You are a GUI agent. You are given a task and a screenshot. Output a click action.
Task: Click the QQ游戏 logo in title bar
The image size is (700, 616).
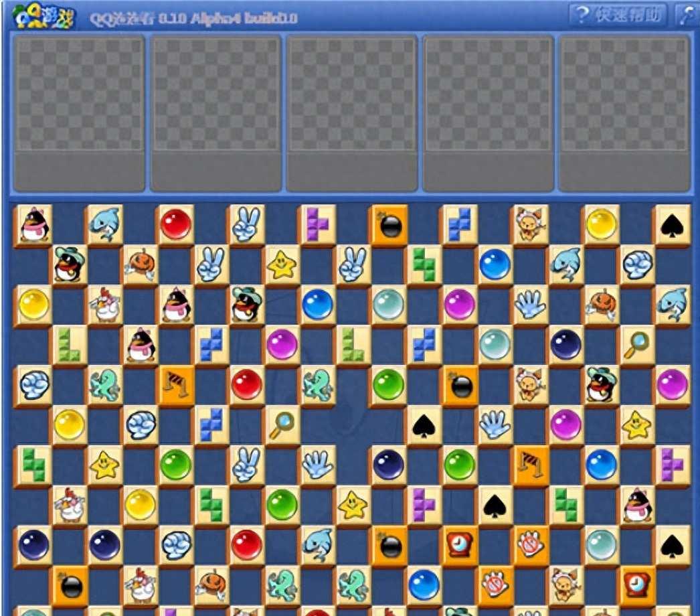pos(43,17)
